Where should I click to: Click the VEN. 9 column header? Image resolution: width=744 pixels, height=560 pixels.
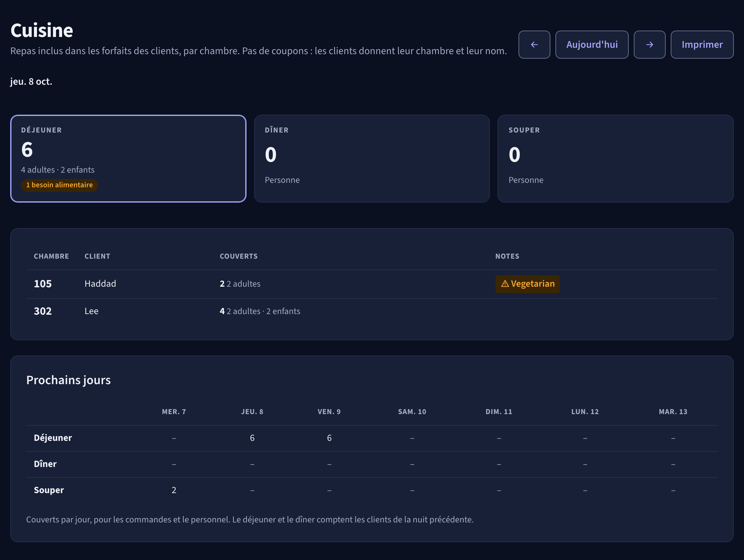329,412
